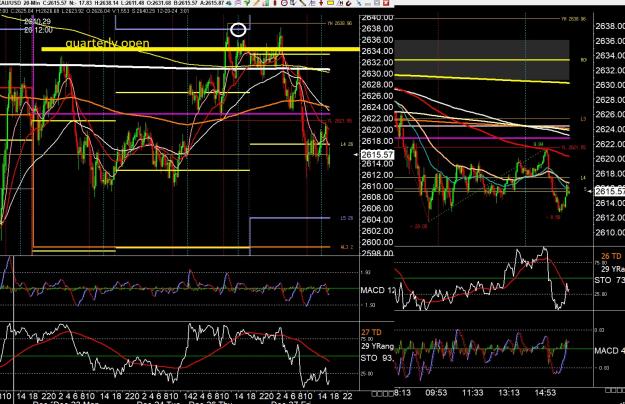Screen dimensions: 625x404
Task: Select the diagonal trend line tool
Action: [x=303, y=3]
